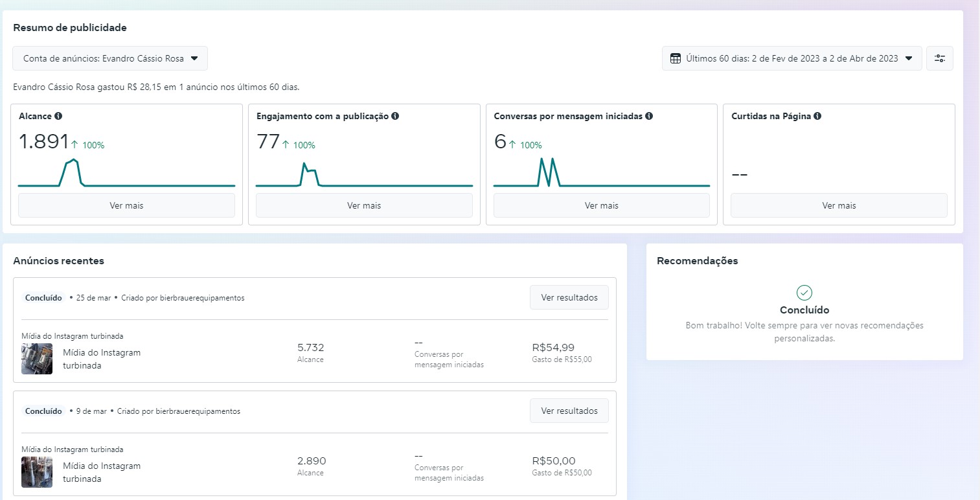Viewport: 980px width, 500px height.
Task: Click info icon beside Curtidas na Página
Action: point(817,117)
